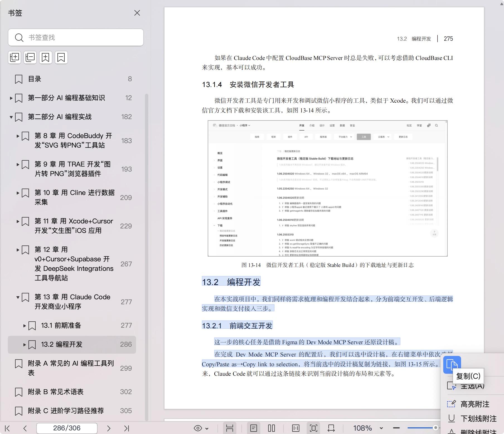Click the 书签查找 search field
The image size is (504, 434).
(x=76, y=37)
